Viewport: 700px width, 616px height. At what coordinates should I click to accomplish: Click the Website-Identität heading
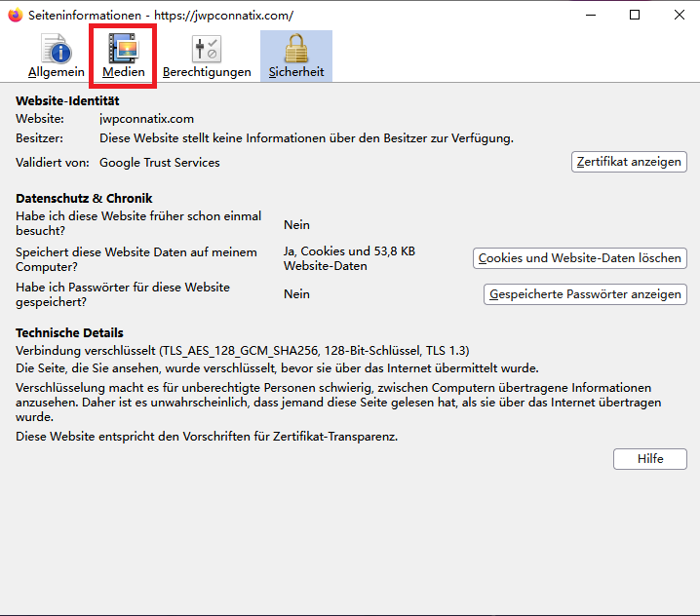pyautogui.click(x=67, y=100)
